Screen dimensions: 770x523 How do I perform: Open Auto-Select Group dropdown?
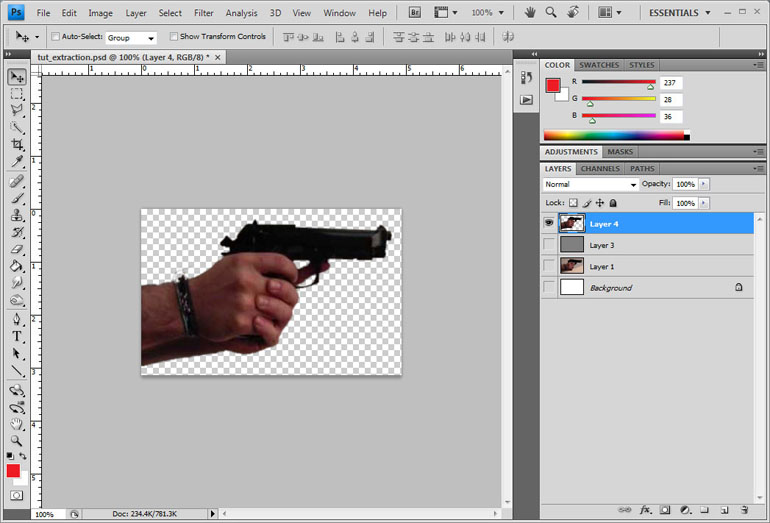131,38
